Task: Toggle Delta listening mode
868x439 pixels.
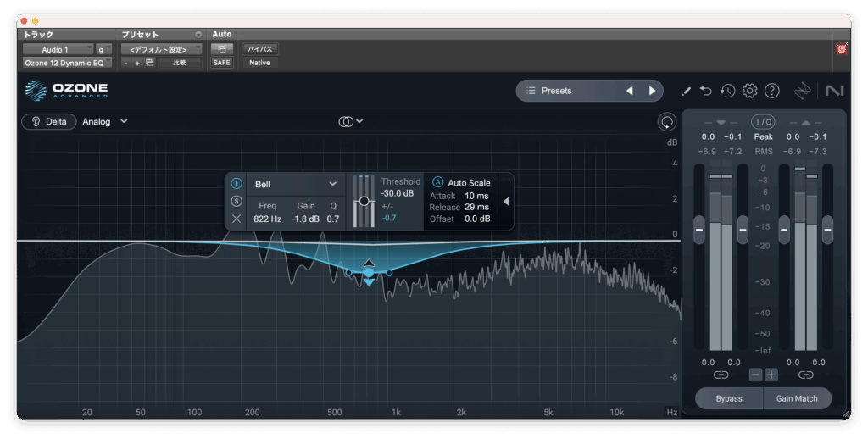Action: (x=49, y=121)
